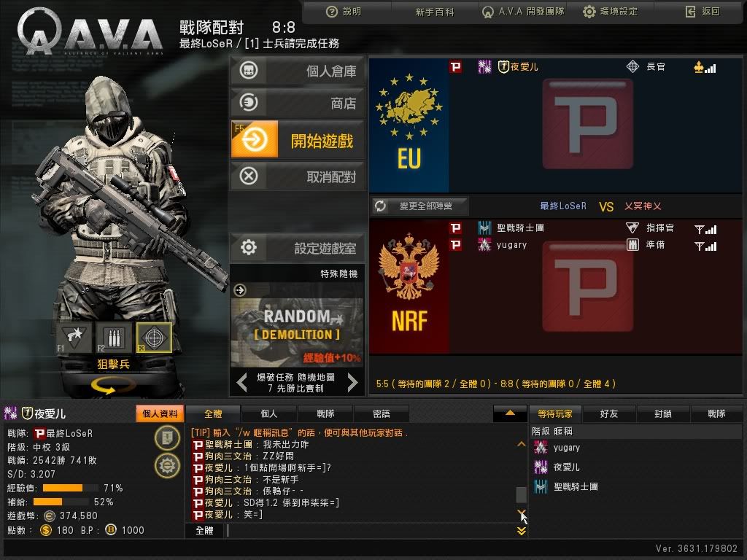Click the 開始遊戲 start game button

tap(298, 140)
